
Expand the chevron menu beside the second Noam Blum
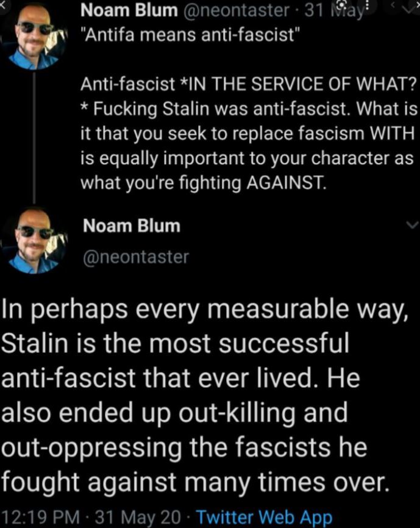pyautogui.click(x=413, y=224)
